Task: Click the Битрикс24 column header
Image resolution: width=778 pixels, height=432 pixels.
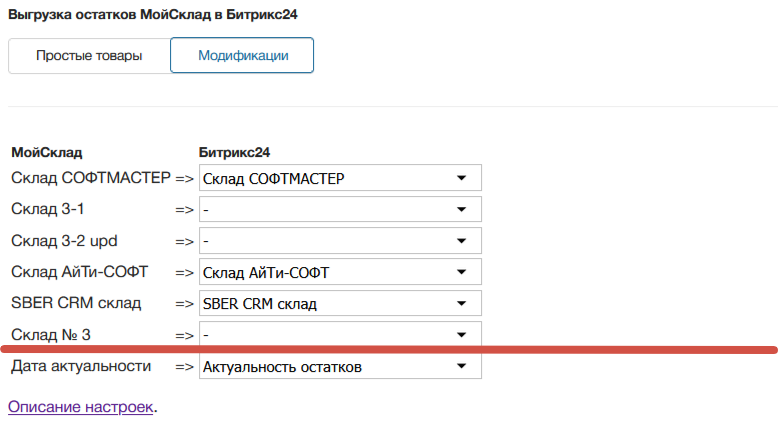Action: (x=236, y=152)
